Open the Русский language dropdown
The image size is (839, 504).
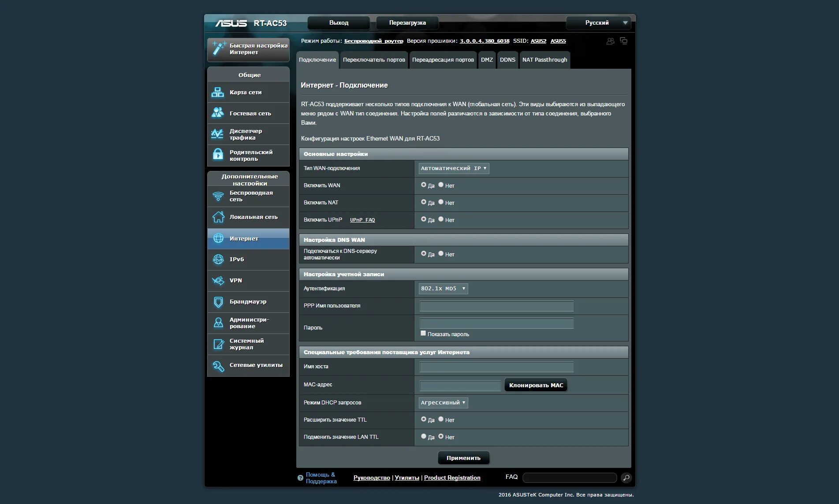pyautogui.click(x=598, y=23)
